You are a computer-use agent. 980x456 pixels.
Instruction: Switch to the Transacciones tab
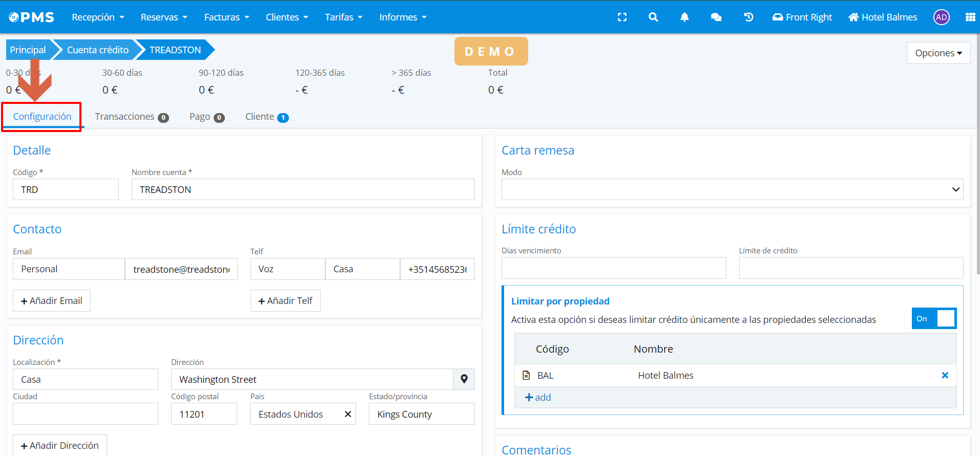[x=131, y=117]
